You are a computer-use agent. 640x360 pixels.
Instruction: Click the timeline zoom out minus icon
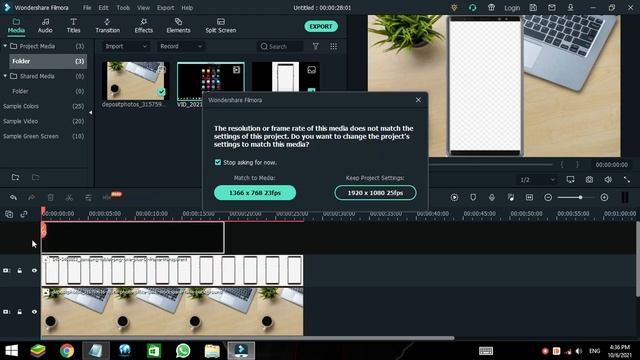548,198
